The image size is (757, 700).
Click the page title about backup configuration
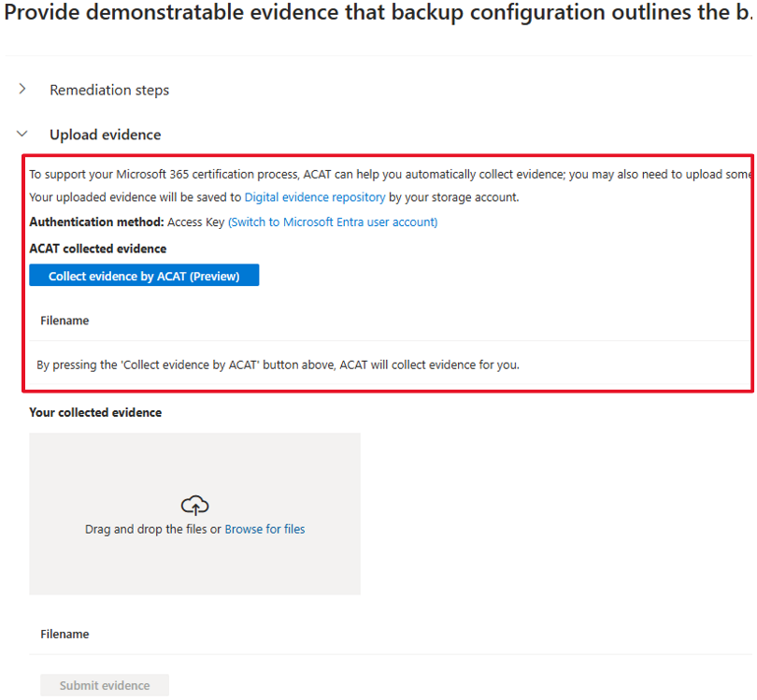coord(378,12)
